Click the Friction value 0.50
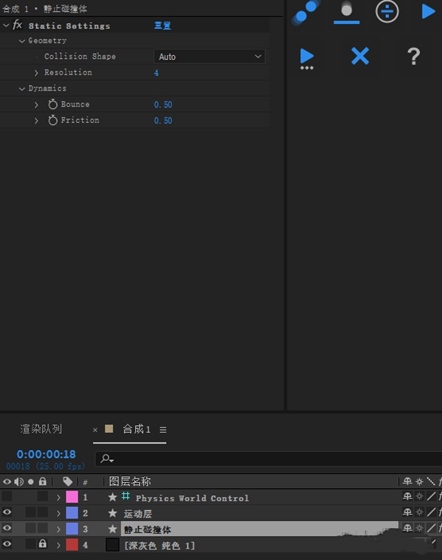 point(163,121)
